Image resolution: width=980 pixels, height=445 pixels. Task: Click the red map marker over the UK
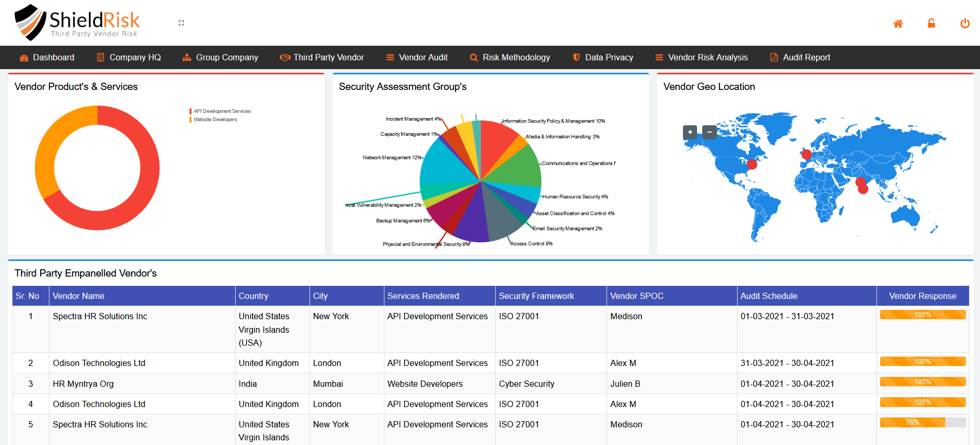[806, 154]
